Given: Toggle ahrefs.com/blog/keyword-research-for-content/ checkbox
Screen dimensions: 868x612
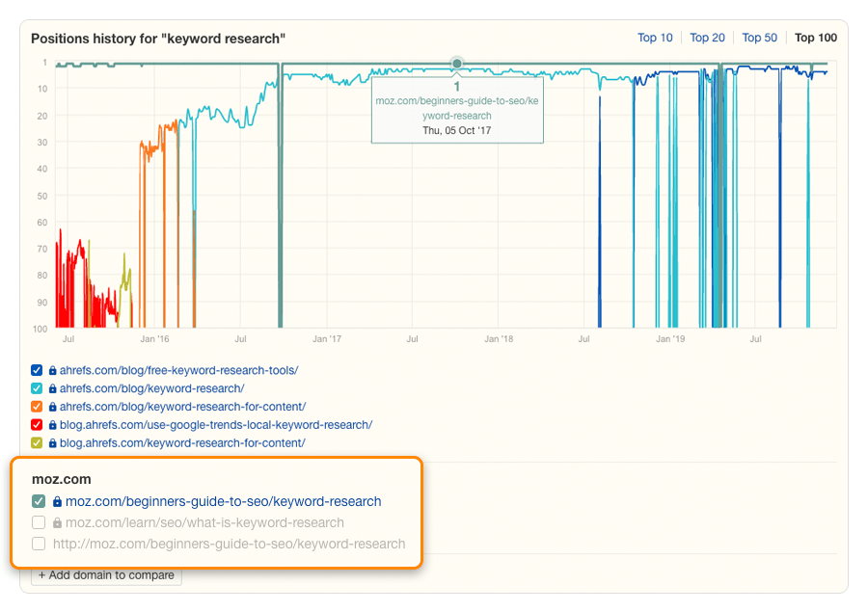Looking at the screenshot, I should coord(37,407).
